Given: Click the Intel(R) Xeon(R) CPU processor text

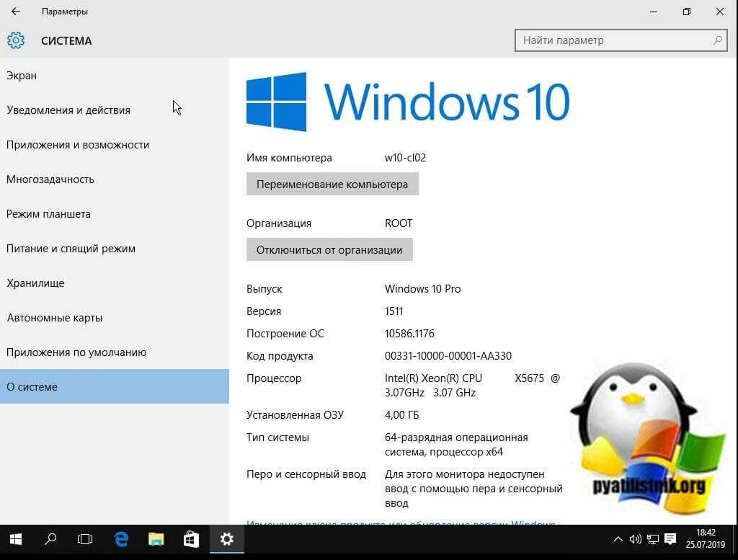Looking at the screenshot, I should [x=433, y=378].
